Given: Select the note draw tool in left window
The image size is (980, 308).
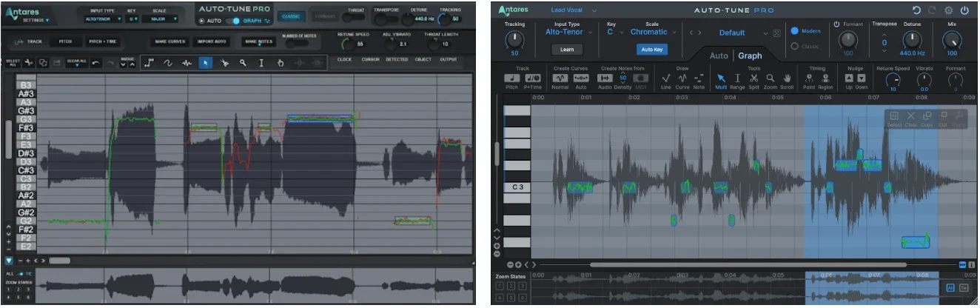Looking at the screenshot, I should 151,63.
